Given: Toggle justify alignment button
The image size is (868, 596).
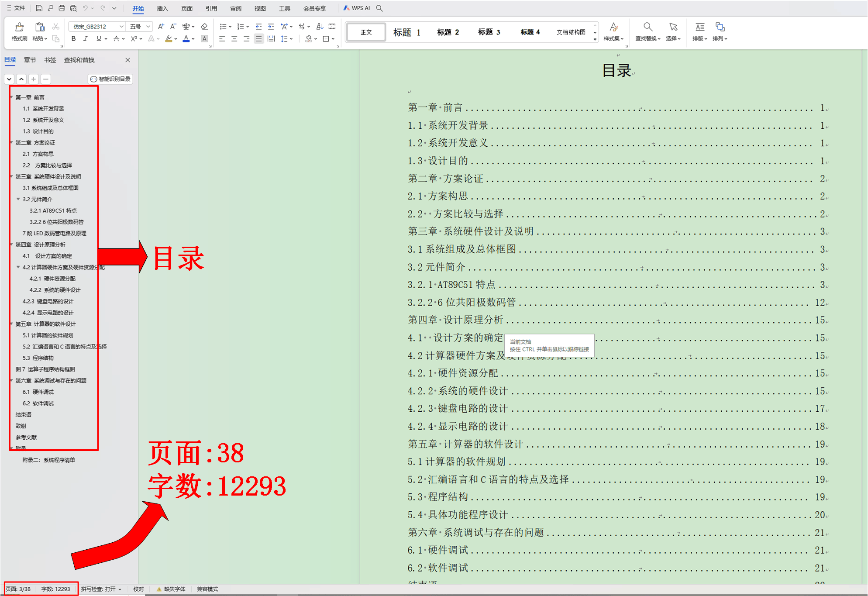Looking at the screenshot, I should [258, 39].
